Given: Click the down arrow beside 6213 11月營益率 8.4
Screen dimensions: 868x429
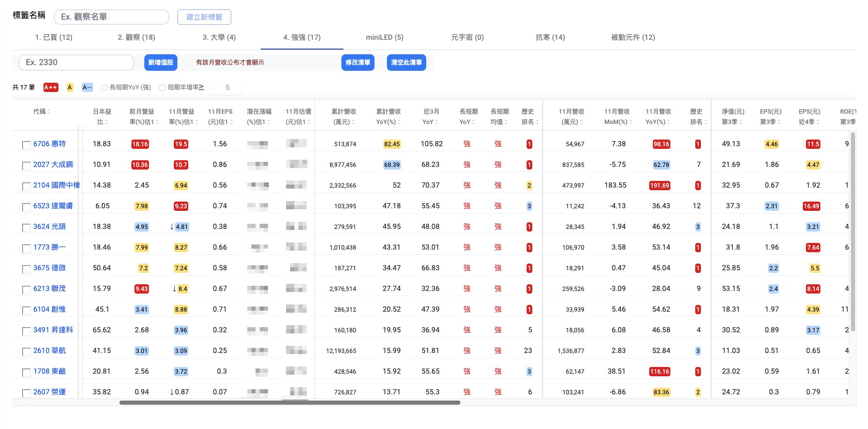Looking at the screenshot, I should (x=174, y=288).
